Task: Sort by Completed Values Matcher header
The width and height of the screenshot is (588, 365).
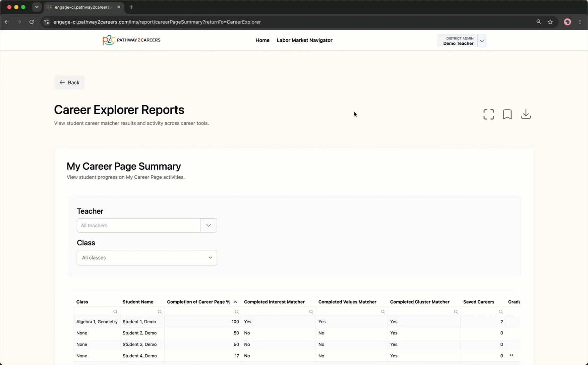Action: pyautogui.click(x=347, y=302)
